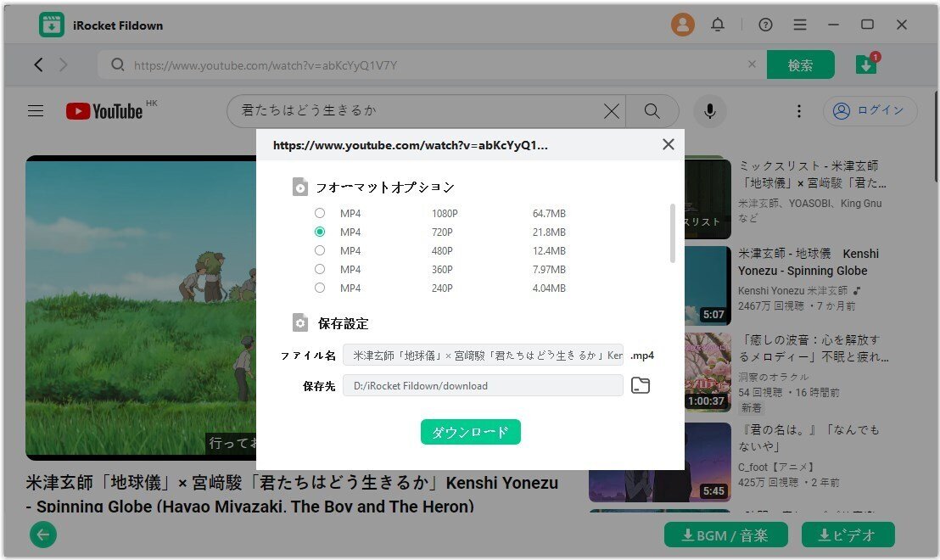
Task: Click the page vertical scrollbar
Action: (x=937, y=137)
